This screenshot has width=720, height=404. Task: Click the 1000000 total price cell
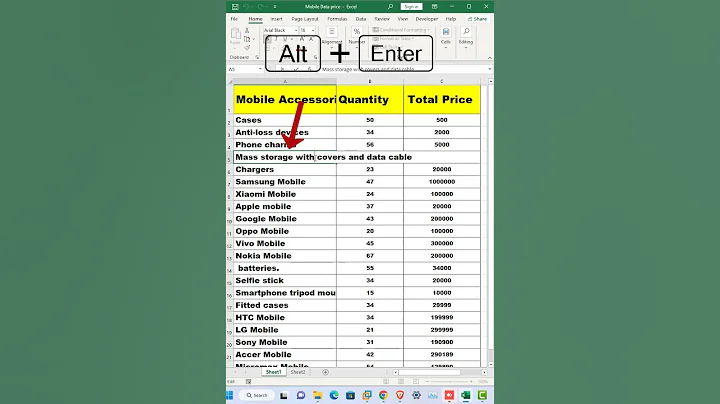pyautogui.click(x=442, y=182)
